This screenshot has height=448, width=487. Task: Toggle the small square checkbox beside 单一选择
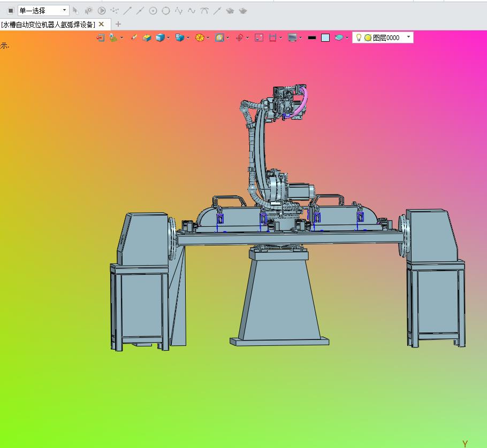[x=10, y=10]
